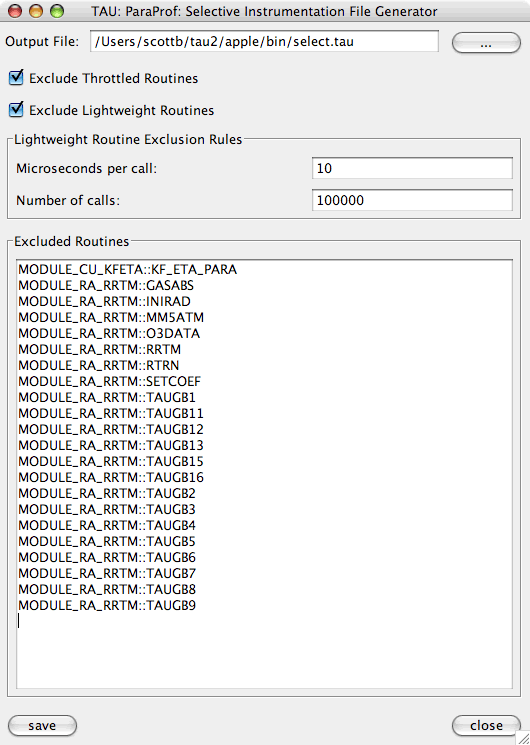Screen dimensions: 530x745
Task: Uncheck Exclude Lightweight Routines checkbox
Action: point(16,110)
